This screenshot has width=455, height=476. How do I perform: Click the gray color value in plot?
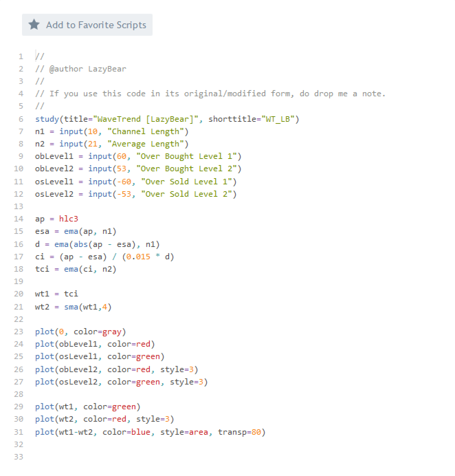pyautogui.click(x=112, y=332)
